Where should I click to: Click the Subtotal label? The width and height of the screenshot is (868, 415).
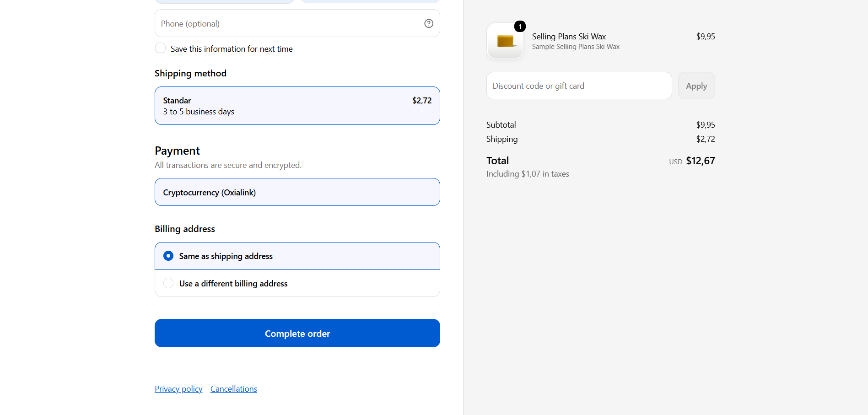point(501,125)
